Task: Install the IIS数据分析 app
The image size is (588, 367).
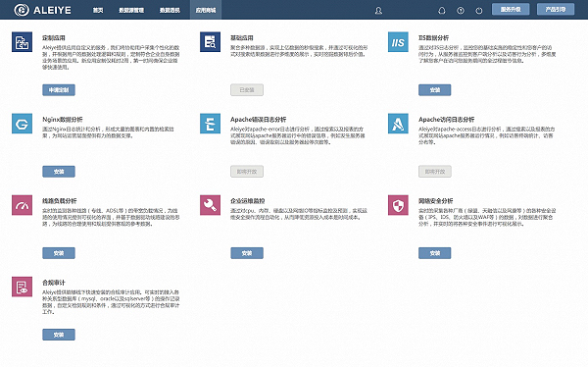Action: [434, 89]
